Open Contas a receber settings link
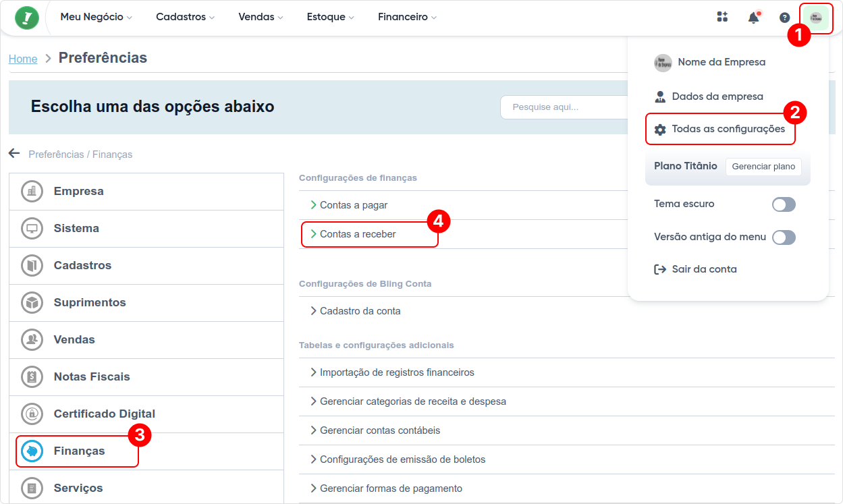This screenshot has width=843, height=504. pyautogui.click(x=358, y=234)
